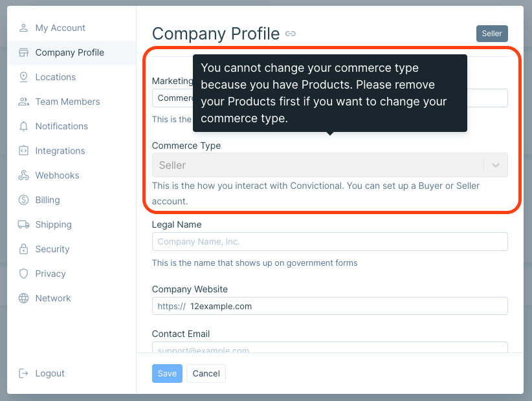Navigate to the Network section
532x401 pixels.
(53, 298)
